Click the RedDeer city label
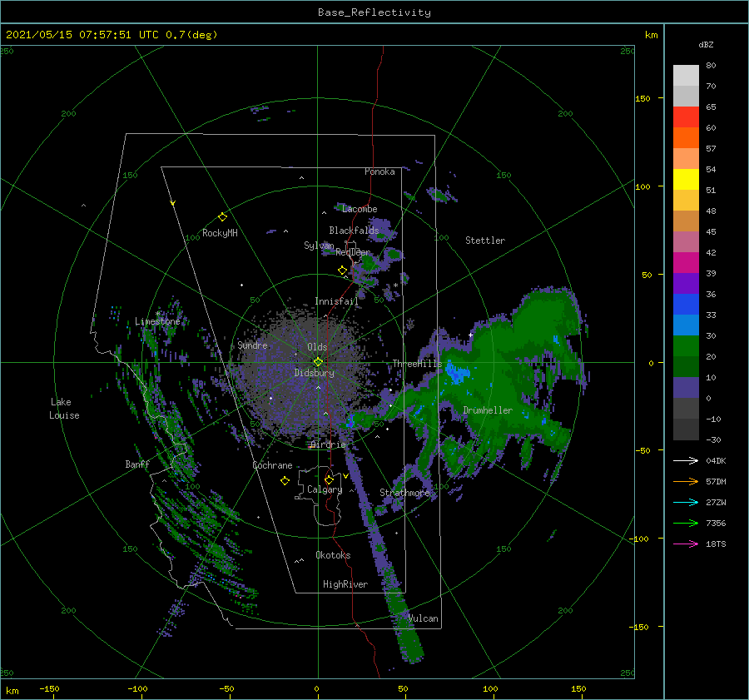Viewport: 749px width, 700px height. pyautogui.click(x=353, y=252)
